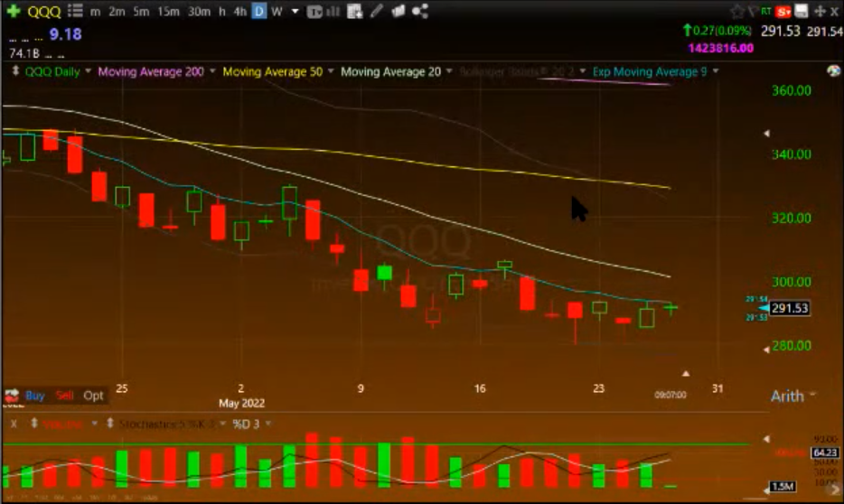Click the Exp Moving Average 9 label
Image resolution: width=844 pixels, height=504 pixels.
pyautogui.click(x=650, y=71)
